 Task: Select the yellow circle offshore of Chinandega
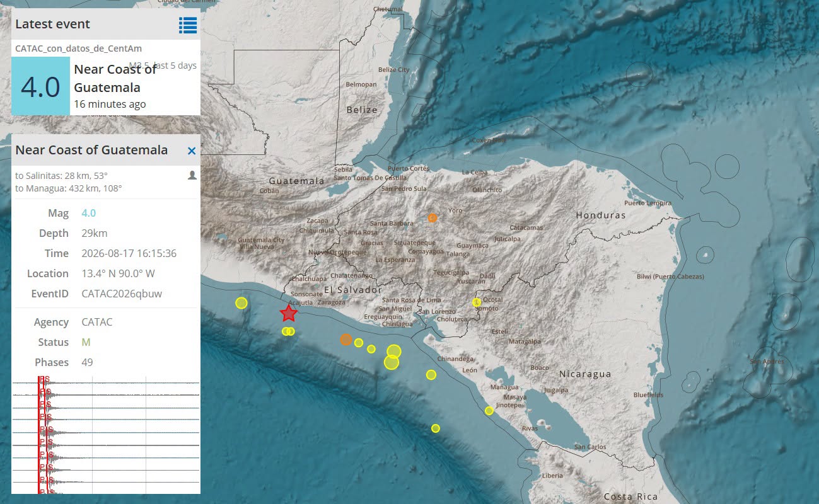pos(431,375)
